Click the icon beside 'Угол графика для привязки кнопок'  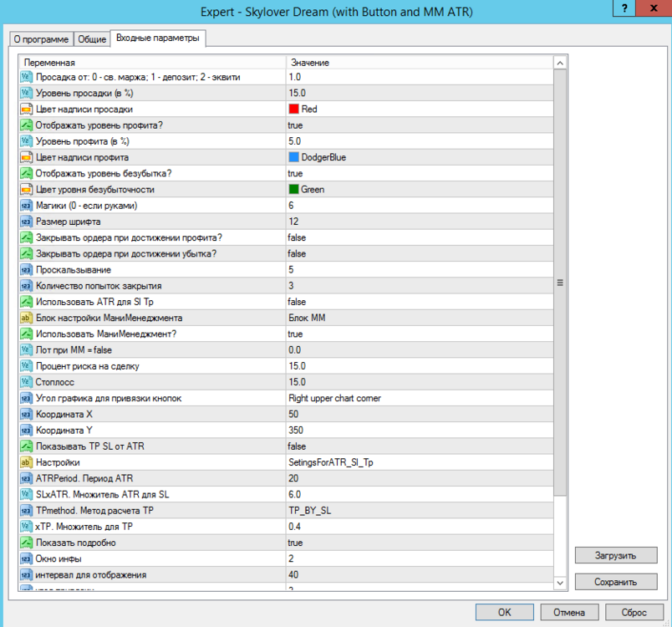[26, 398]
